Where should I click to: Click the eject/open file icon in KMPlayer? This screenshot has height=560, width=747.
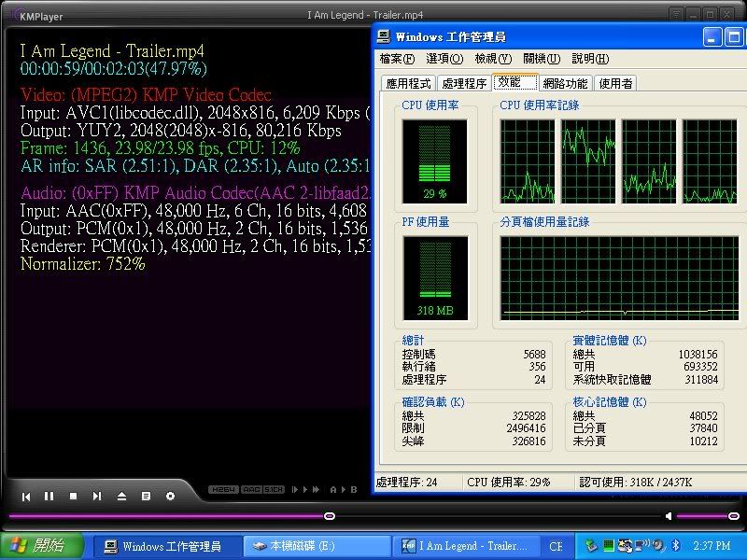121,497
